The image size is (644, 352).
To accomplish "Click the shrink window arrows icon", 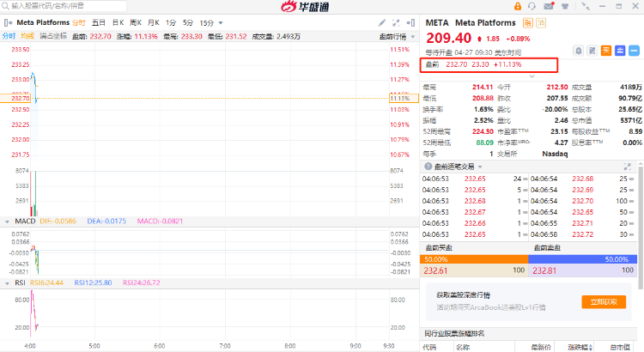I will [x=586, y=6].
